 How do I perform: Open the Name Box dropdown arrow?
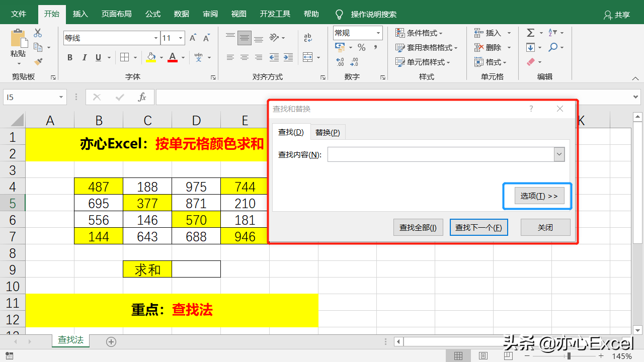pyautogui.click(x=61, y=97)
